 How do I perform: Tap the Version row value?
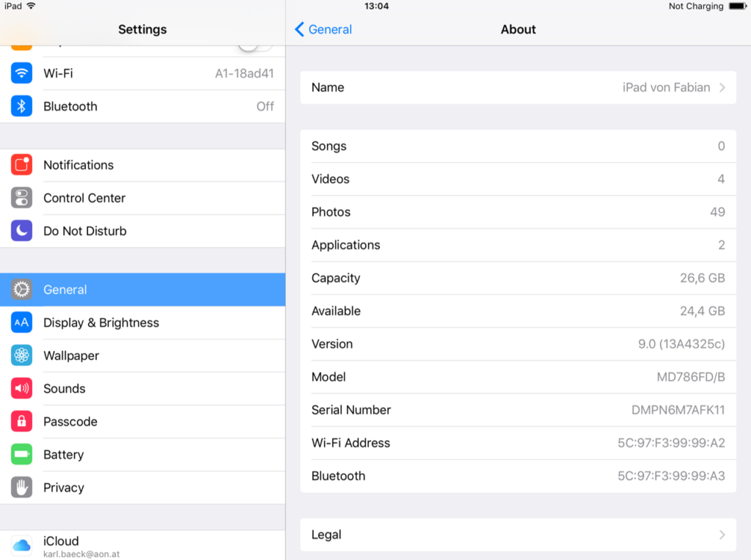coord(681,344)
